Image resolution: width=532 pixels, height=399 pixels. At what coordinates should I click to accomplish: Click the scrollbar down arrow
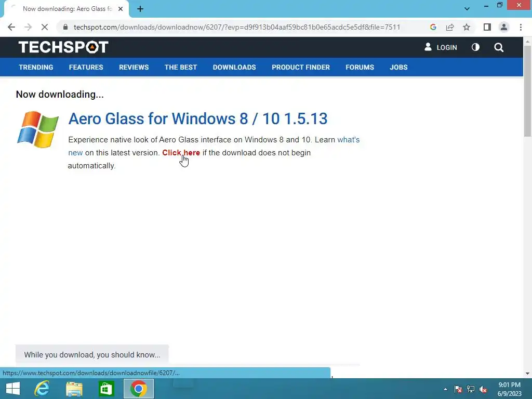[528, 374]
